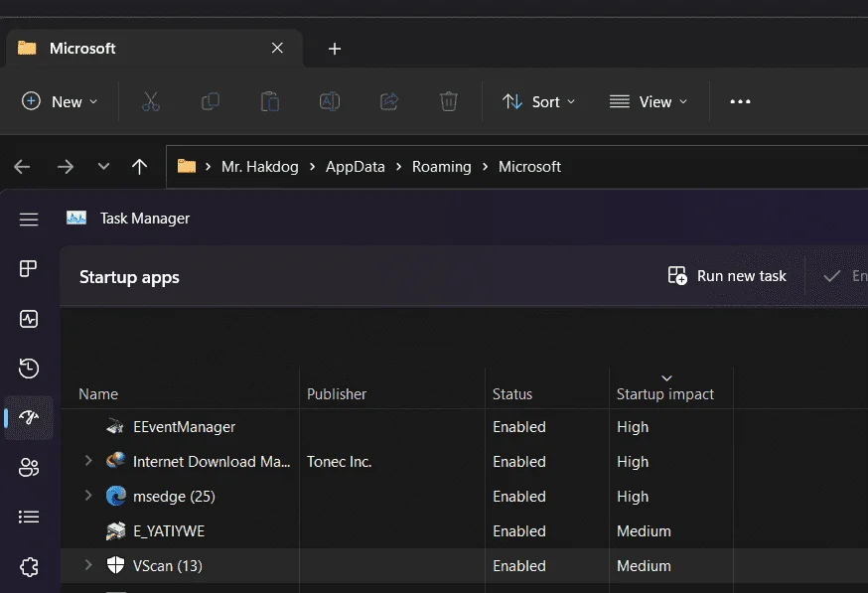Open the View dropdown in Explorer
This screenshot has width=868, height=593.
649,102
